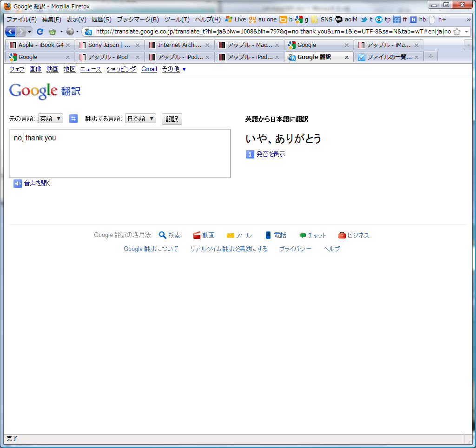476x448 pixels.
Task: Click the プライバシー footer link
Action: 295,249
